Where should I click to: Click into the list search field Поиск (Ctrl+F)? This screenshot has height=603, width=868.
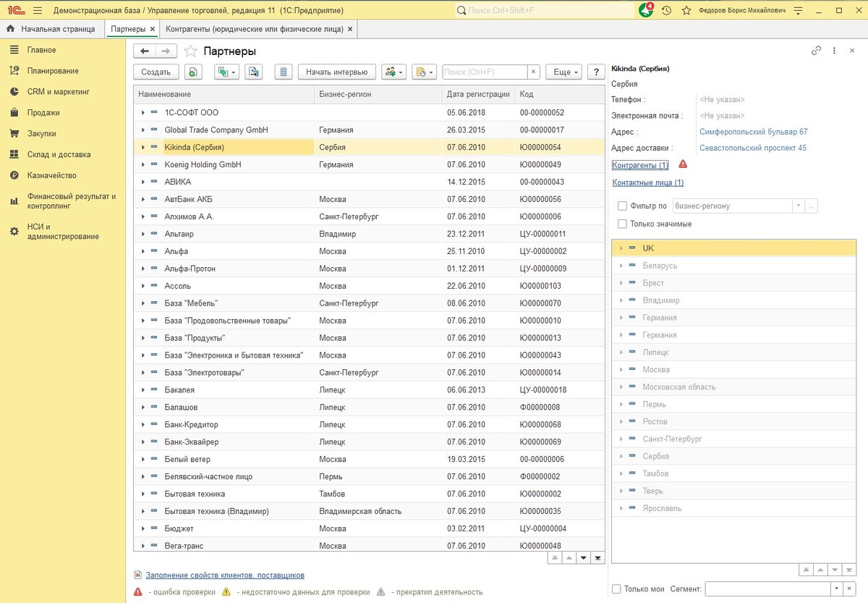coord(485,72)
